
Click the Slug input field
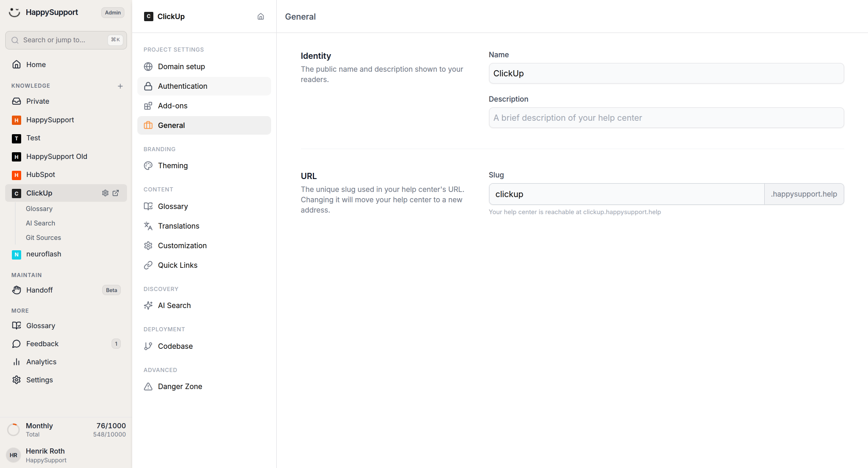click(x=626, y=194)
